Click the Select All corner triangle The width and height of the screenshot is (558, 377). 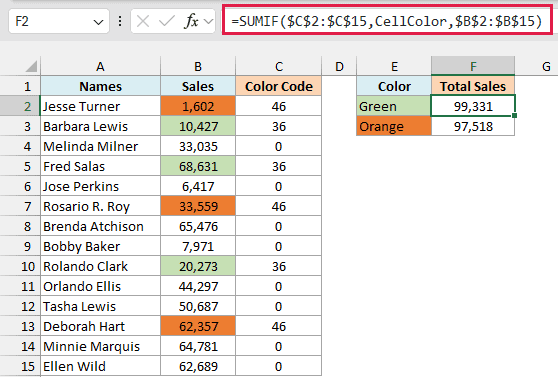[31, 67]
